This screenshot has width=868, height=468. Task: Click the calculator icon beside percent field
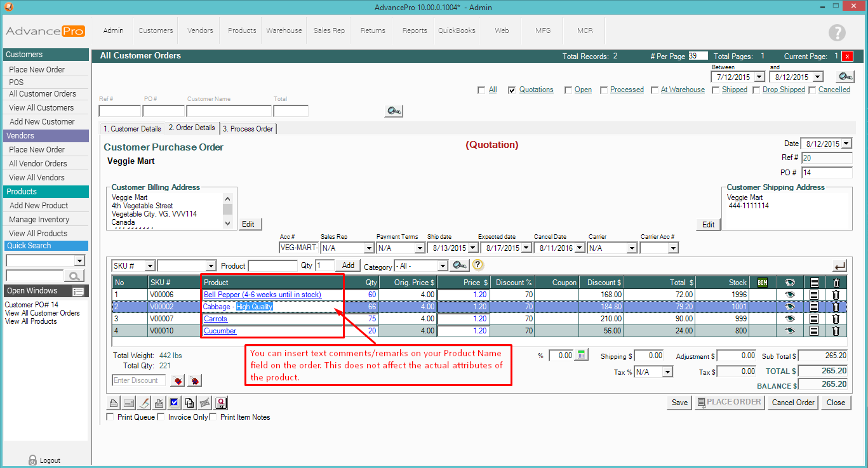tap(582, 356)
